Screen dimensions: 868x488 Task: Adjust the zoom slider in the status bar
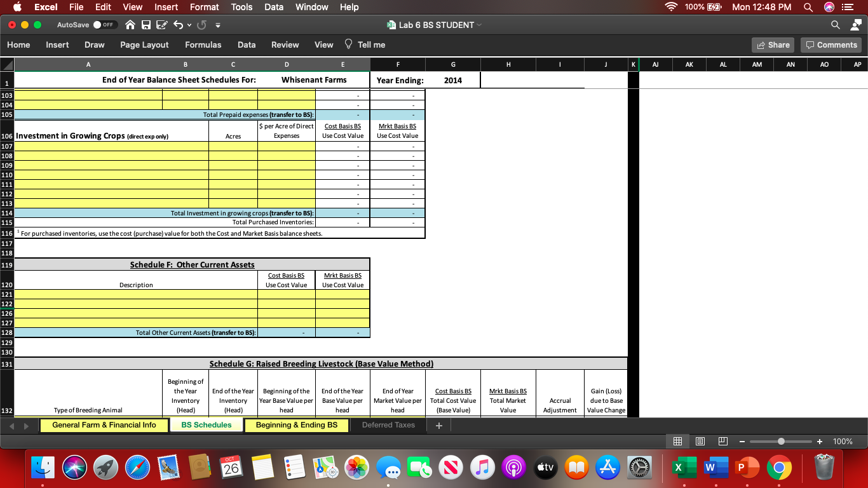point(780,441)
